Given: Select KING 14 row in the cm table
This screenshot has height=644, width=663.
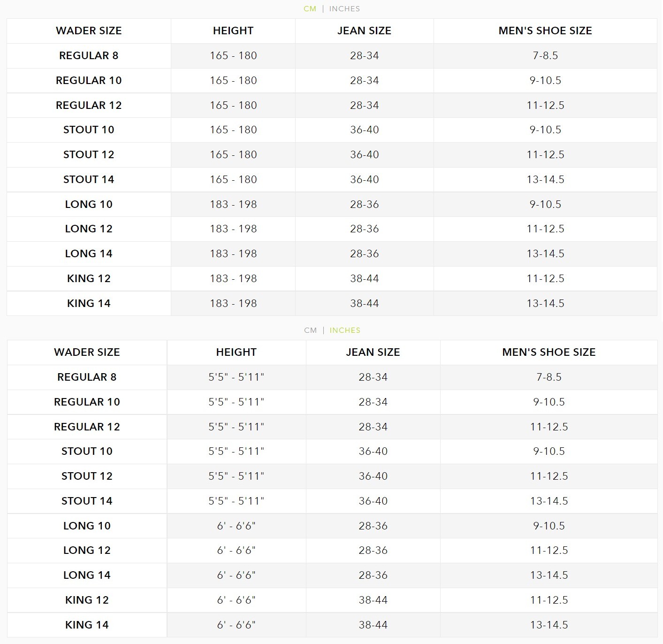Looking at the screenshot, I should pos(332,303).
